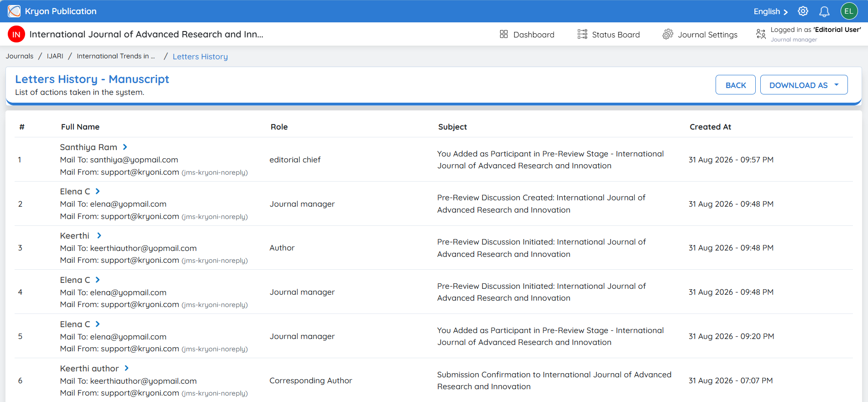Click the editorial chief role cell

point(295,160)
